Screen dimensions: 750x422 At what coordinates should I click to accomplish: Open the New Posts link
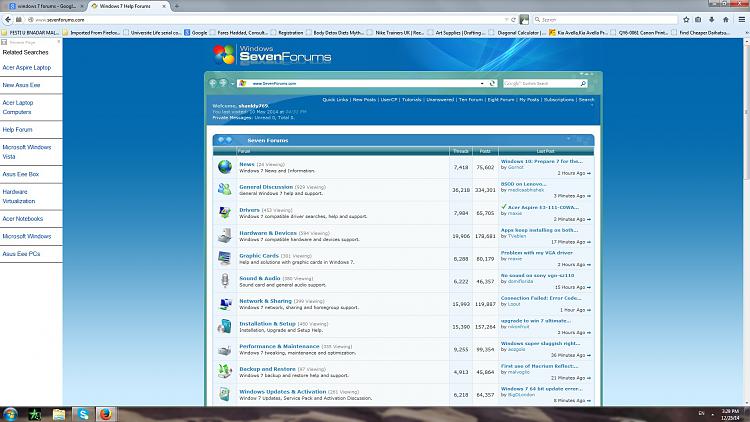(x=364, y=100)
